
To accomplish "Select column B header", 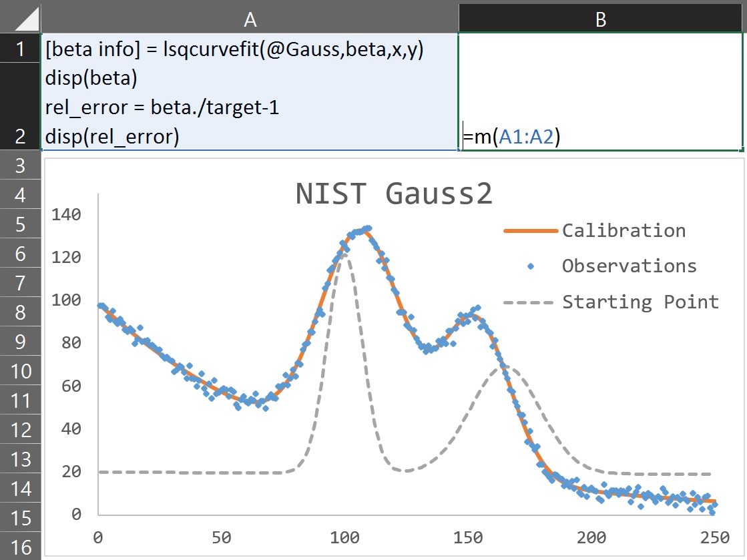I will pos(601,20).
